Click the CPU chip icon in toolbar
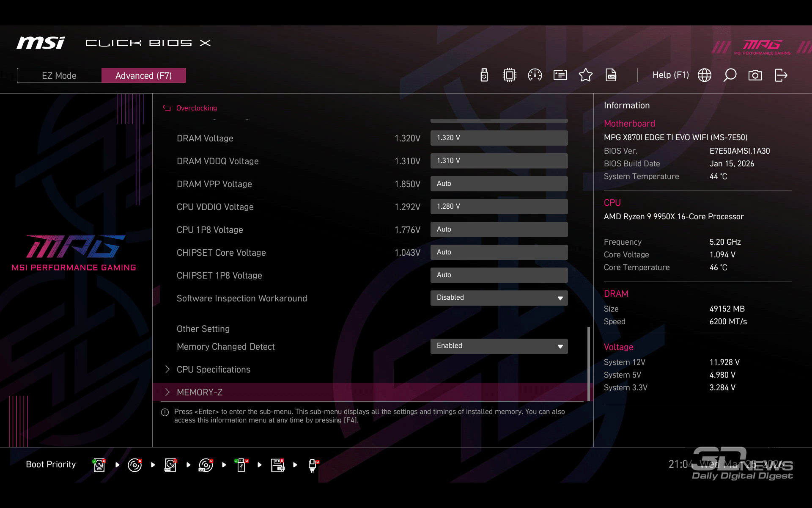Screen dimensions: 812x508 (510, 75)
